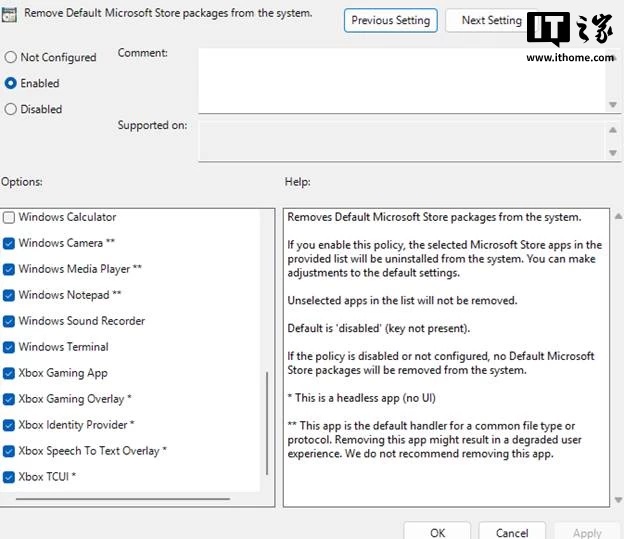Check the Windows Calculator checkbox
Viewport: 624px width, 539px height.
[9, 217]
